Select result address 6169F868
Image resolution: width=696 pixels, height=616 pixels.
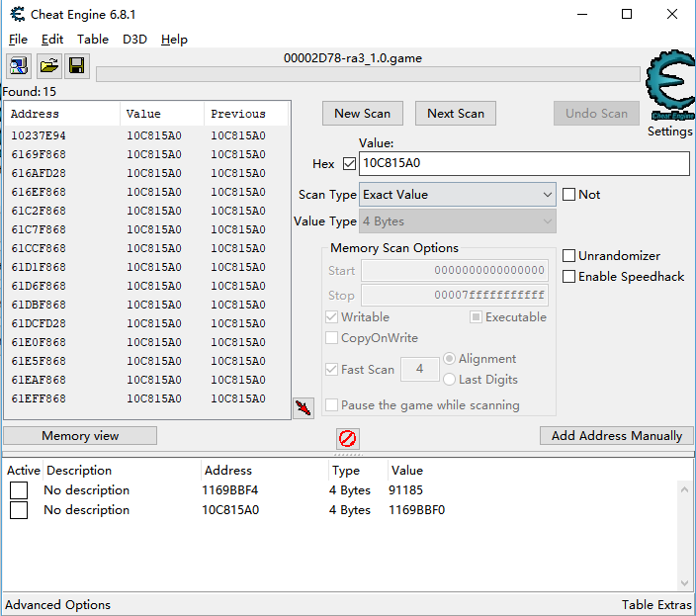39,154
